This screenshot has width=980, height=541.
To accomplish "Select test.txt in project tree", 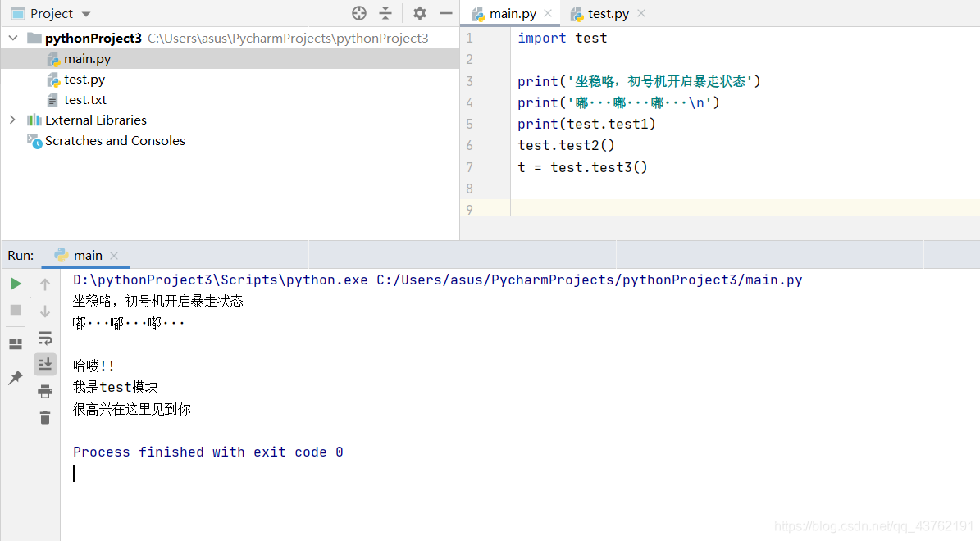I will (85, 100).
